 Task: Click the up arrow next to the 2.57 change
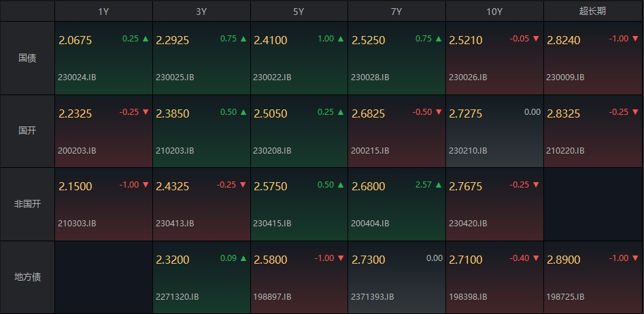tap(439, 185)
